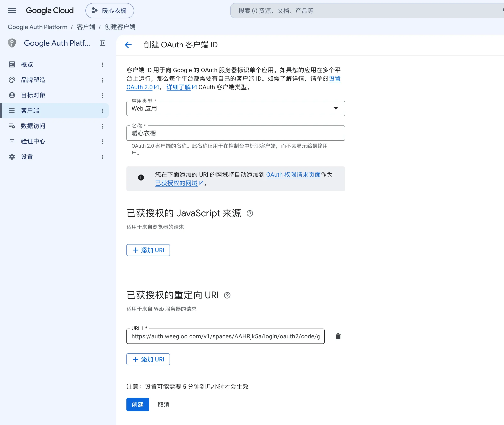Open more options for 客户端
This screenshot has height=425, width=504.
point(103,111)
